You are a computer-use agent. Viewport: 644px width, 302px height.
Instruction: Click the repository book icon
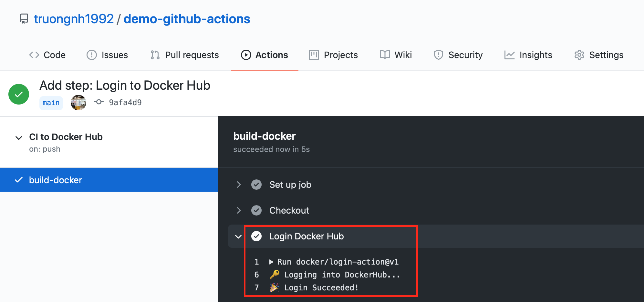click(x=24, y=19)
